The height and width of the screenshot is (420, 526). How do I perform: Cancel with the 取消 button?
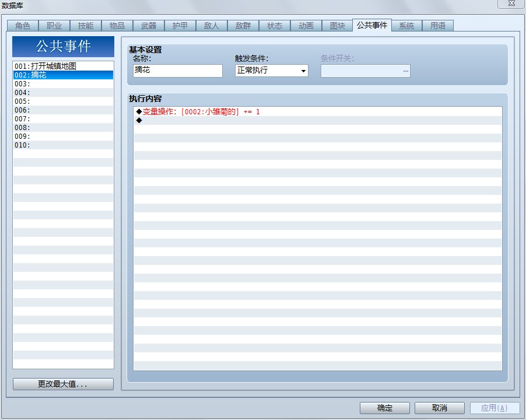click(x=440, y=408)
